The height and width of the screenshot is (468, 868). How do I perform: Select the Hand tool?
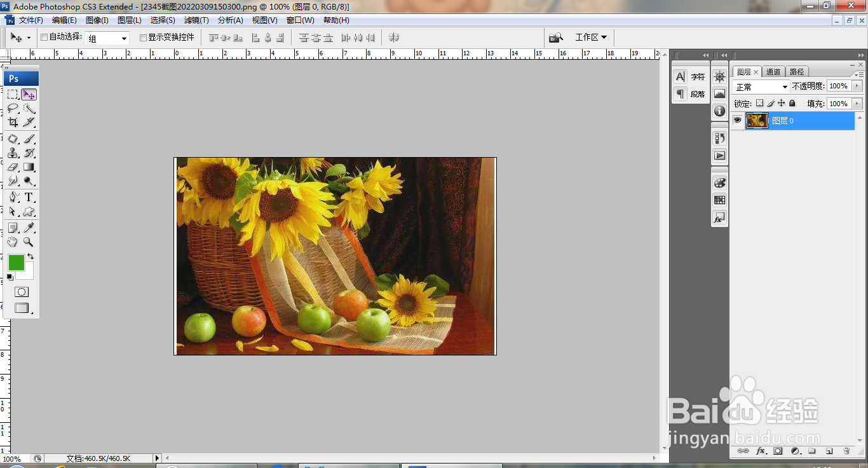coord(13,242)
